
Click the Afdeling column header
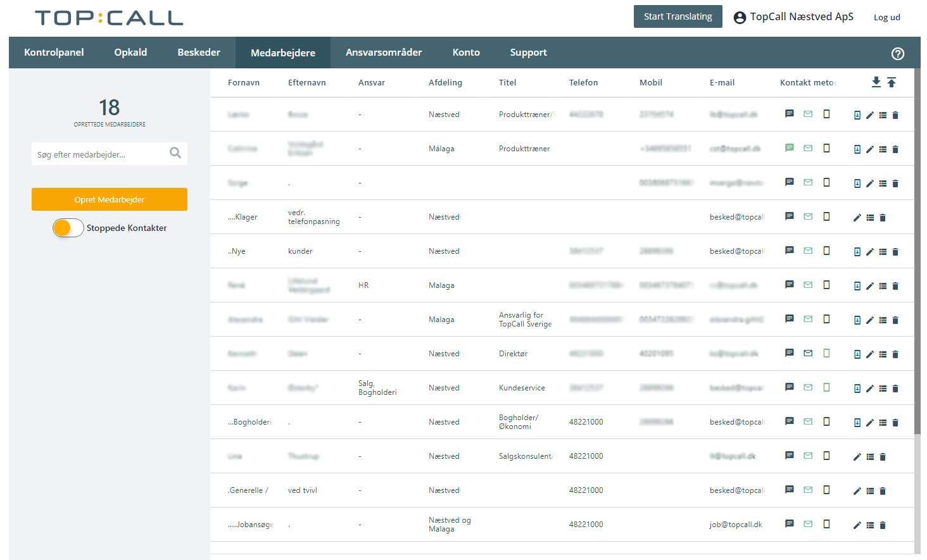[x=445, y=83]
